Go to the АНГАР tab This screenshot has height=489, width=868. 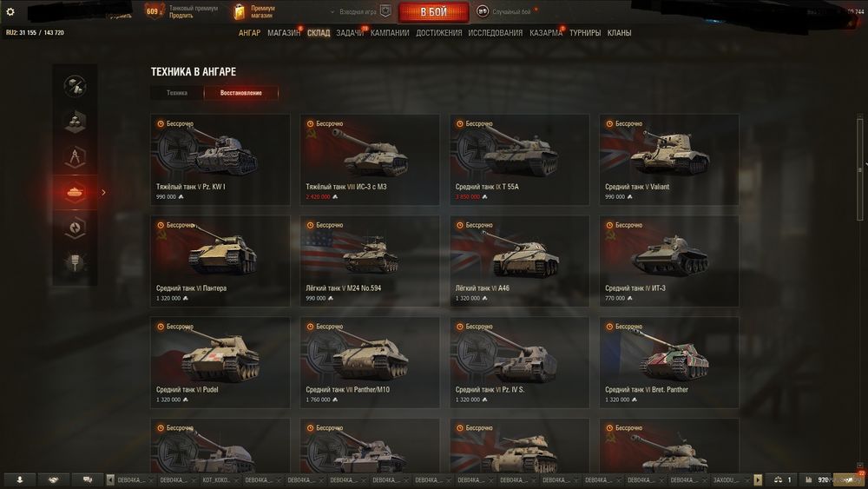point(249,33)
